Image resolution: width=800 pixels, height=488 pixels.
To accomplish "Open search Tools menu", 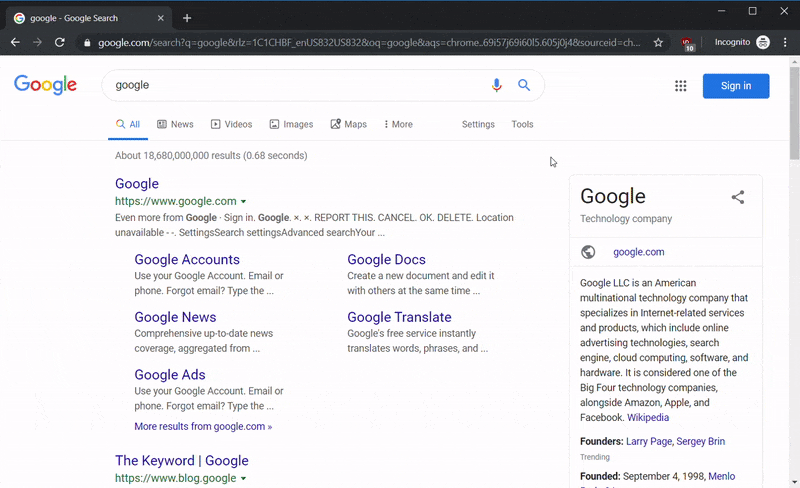I will pos(522,125).
